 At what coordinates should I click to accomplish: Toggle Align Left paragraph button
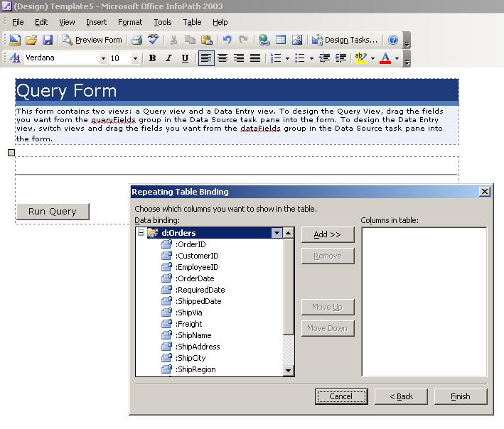pos(206,58)
